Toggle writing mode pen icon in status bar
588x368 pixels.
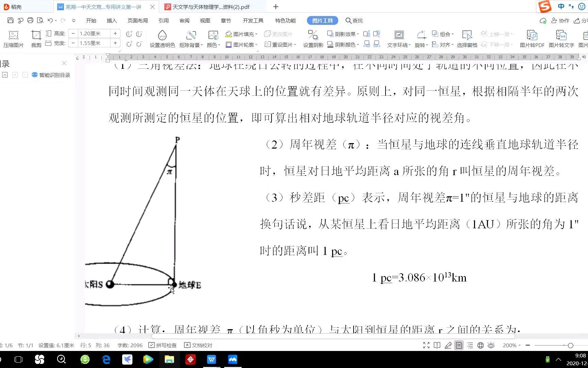point(448,345)
